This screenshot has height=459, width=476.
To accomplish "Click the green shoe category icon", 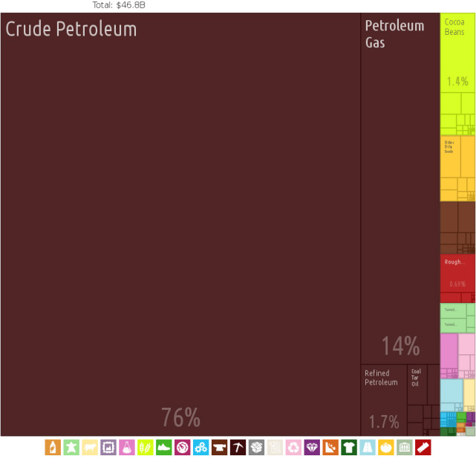I will point(164,447).
